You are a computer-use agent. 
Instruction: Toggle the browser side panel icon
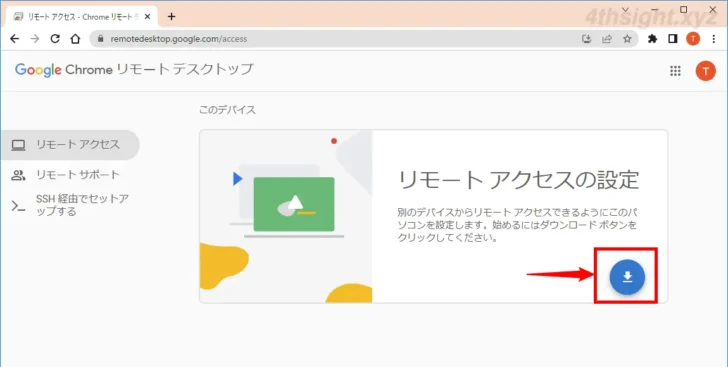point(673,39)
